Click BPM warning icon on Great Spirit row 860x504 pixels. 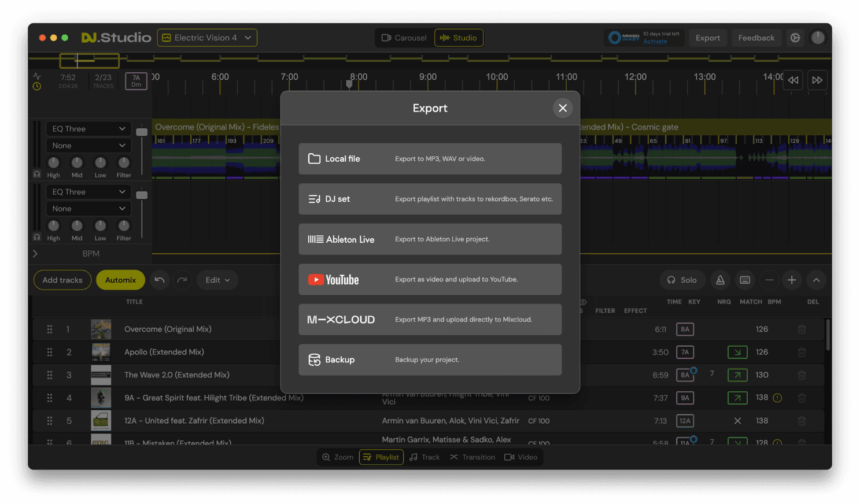pyautogui.click(x=777, y=398)
